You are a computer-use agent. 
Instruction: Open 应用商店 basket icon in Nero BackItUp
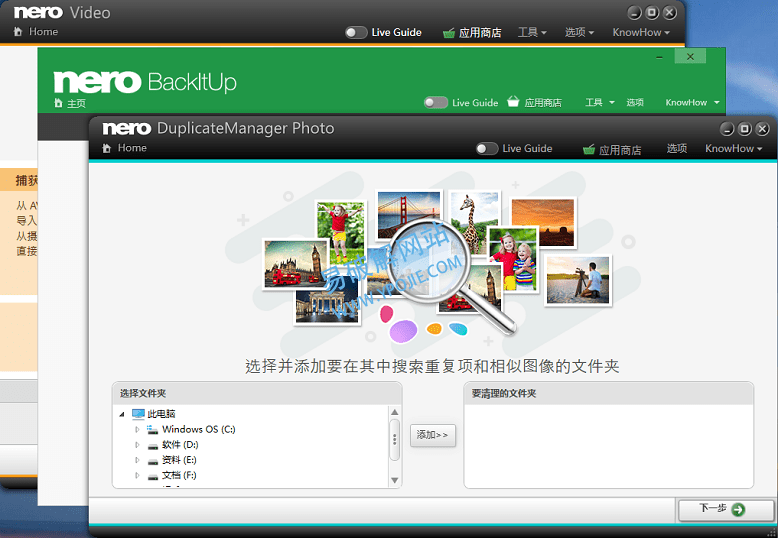pos(513,102)
